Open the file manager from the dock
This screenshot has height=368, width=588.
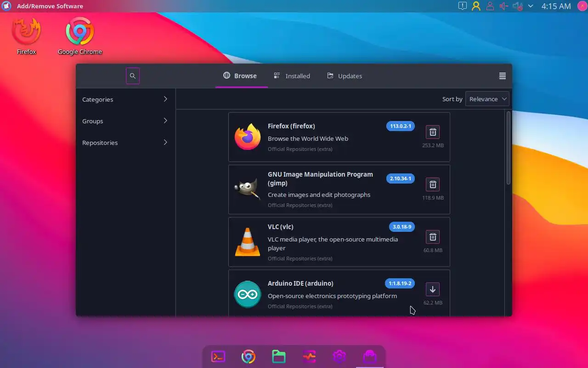click(x=279, y=356)
